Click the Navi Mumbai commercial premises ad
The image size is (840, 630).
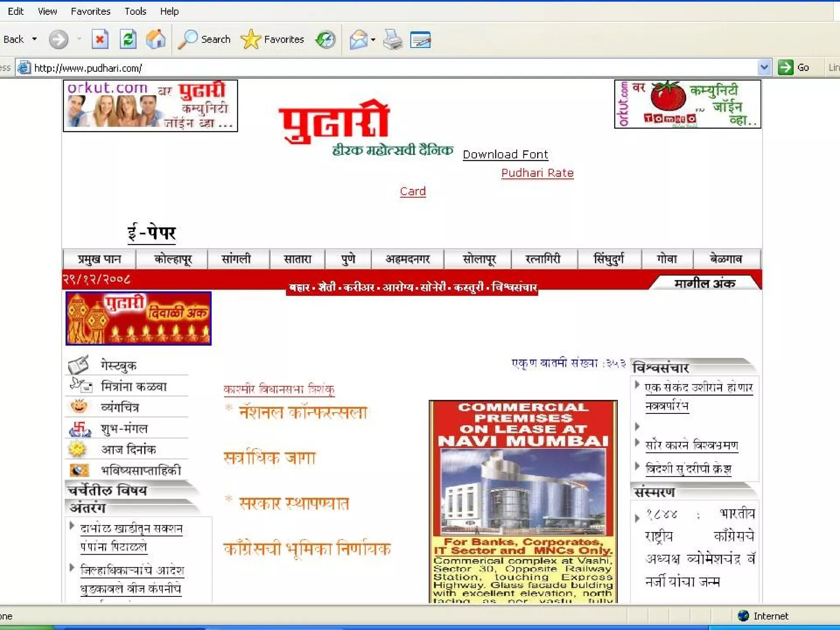point(523,500)
